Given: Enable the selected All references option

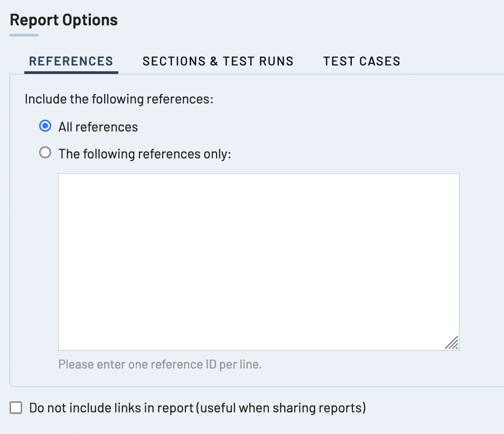Looking at the screenshot, I should (x=45, y=126).
